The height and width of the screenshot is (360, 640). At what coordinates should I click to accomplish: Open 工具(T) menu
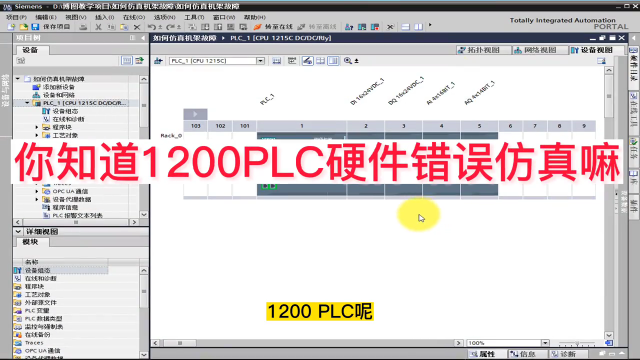[194, 17]
